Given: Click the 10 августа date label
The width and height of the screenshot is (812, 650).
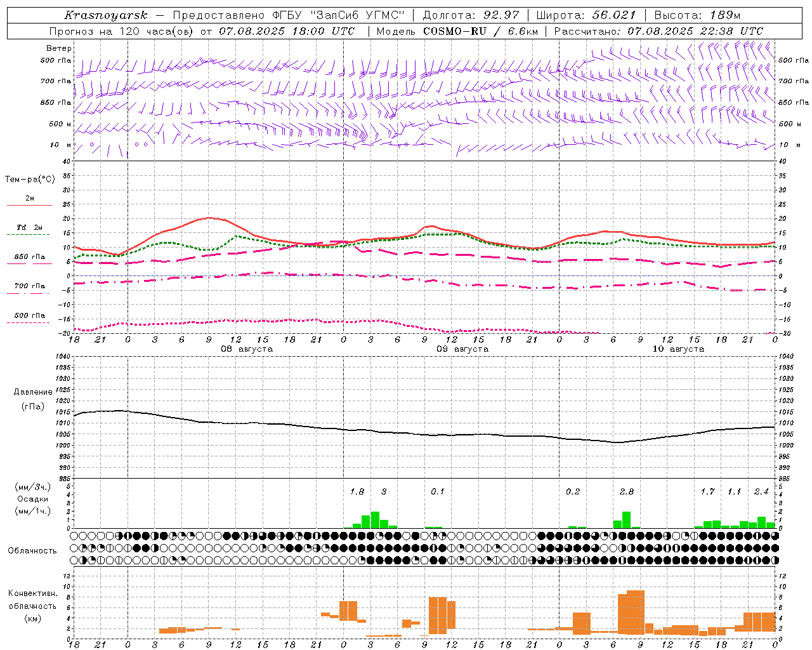Looking at the screenshot, I should tap(678, 349).
